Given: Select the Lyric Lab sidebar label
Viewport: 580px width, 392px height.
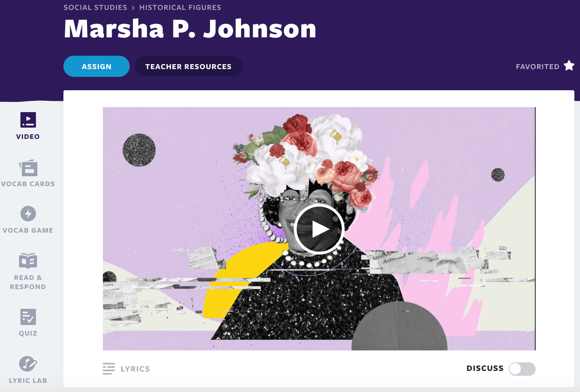Looking at the screenshot, I should tap(28, 380).
